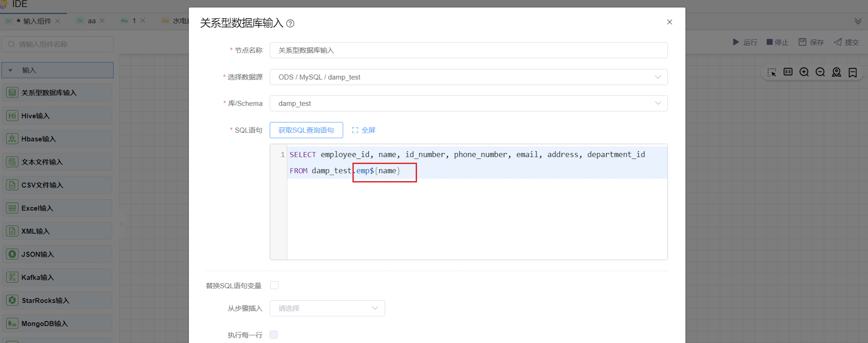Screen dimensions: 868x343
Task: Switch to the 输入组件 tab
Action: 37,21
